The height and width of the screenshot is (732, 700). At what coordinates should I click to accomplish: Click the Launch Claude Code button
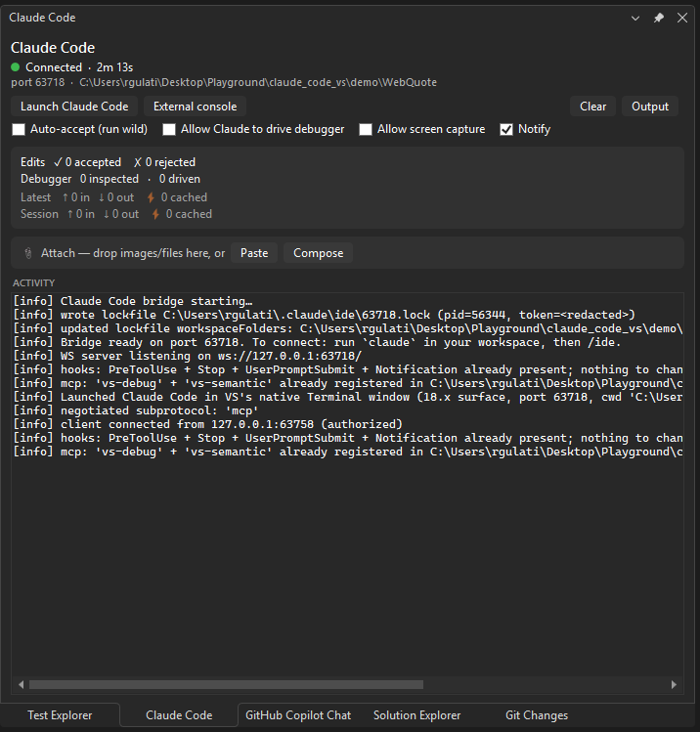tap(74, 107)
